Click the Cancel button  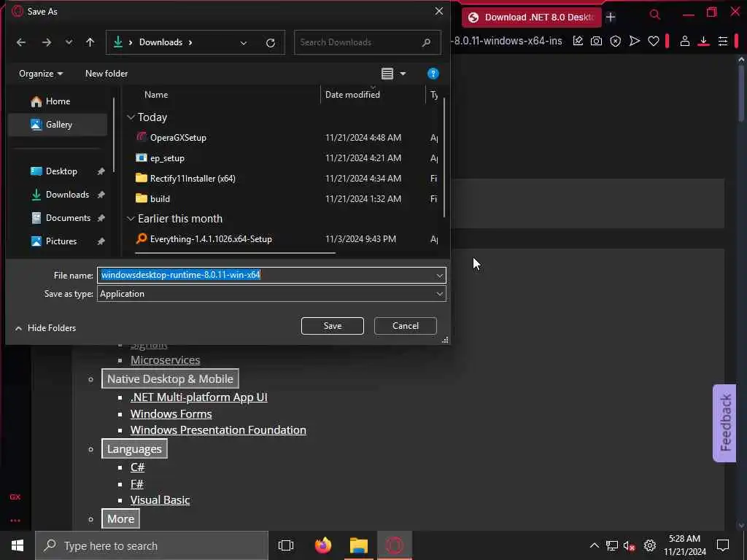click(406, 326)
